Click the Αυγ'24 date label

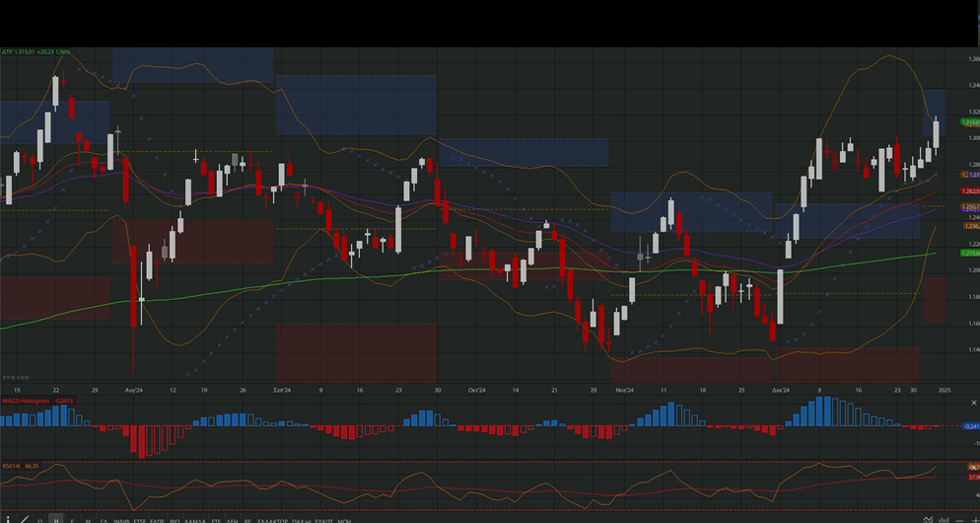point(134,390)
